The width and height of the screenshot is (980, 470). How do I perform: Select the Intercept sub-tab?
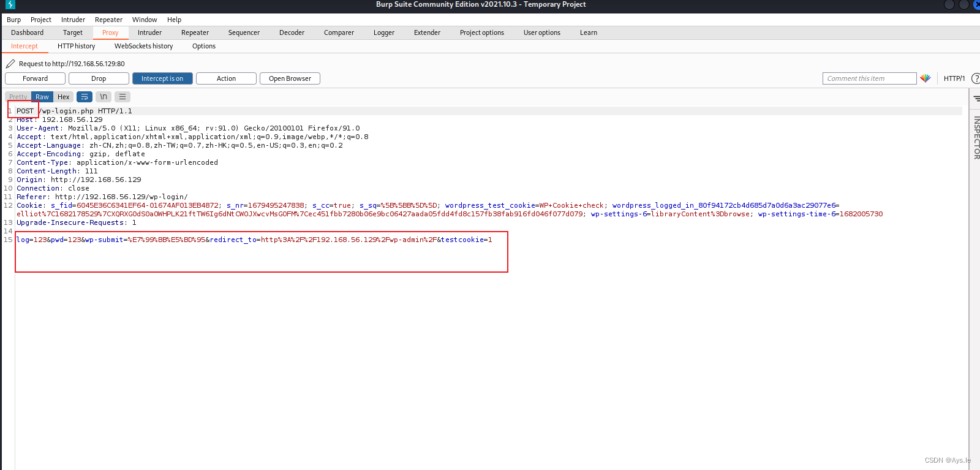pos(24,46)
